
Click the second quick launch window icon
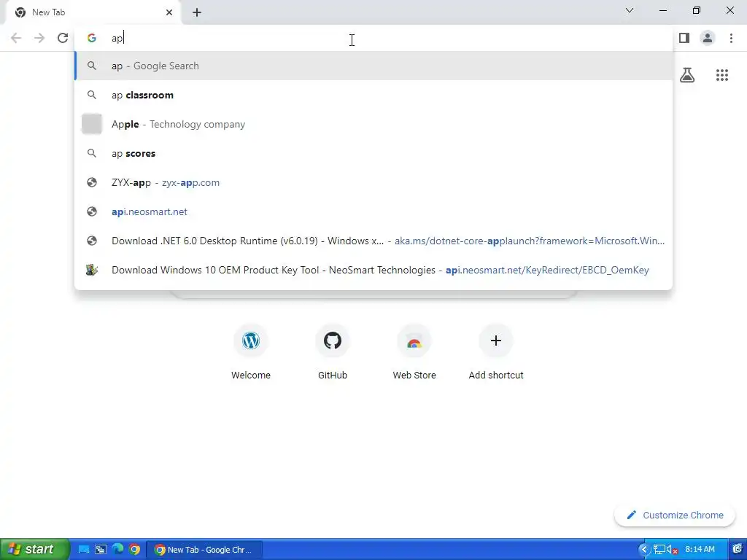pos(101,550)
